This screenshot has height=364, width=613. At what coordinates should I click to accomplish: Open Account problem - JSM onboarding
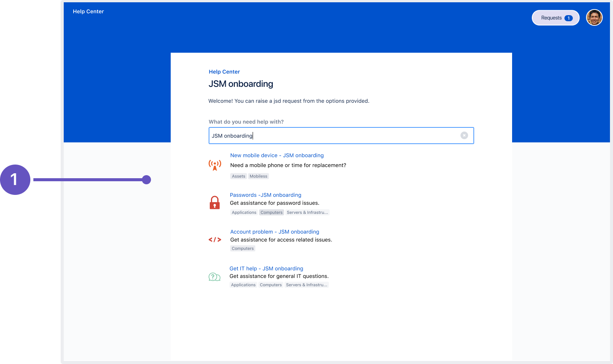[275, 232]
